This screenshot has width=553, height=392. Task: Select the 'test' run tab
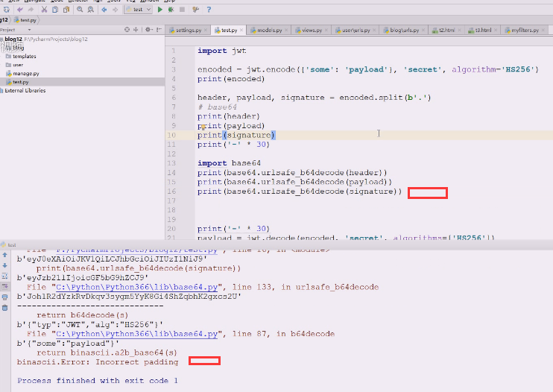(9, 244)
